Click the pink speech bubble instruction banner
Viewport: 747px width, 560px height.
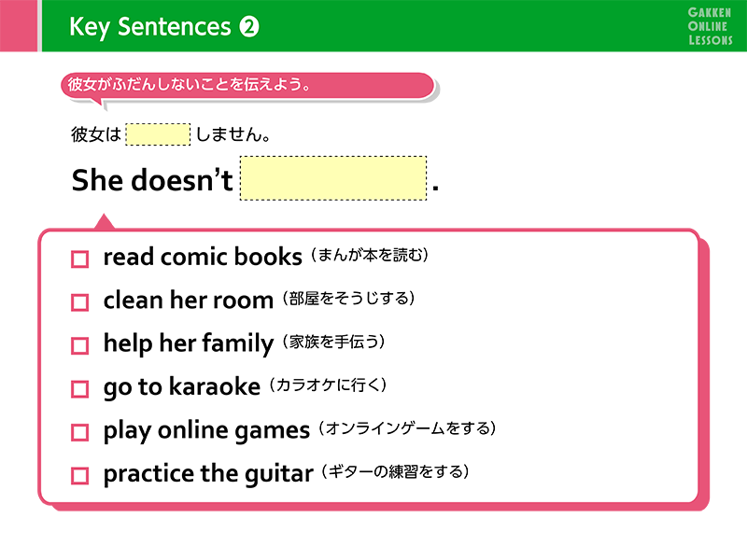click(247, 86)
